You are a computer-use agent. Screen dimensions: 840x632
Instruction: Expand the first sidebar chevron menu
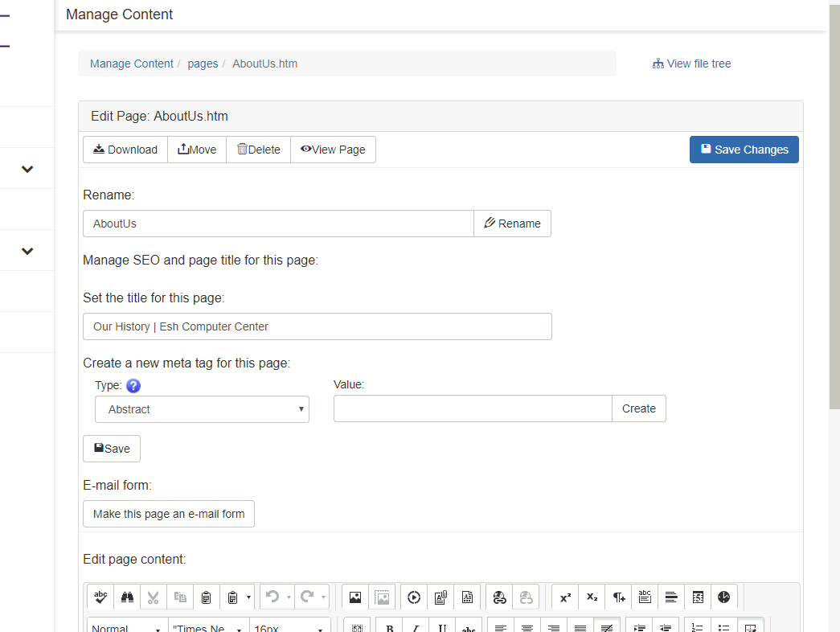[x=27, y=169]
